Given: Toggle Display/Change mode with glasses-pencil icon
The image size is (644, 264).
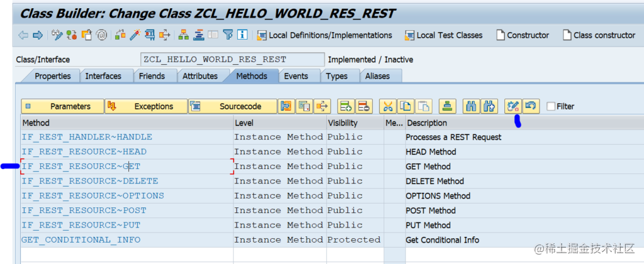Looking at the screenshot, I should [x=57, y=35].
